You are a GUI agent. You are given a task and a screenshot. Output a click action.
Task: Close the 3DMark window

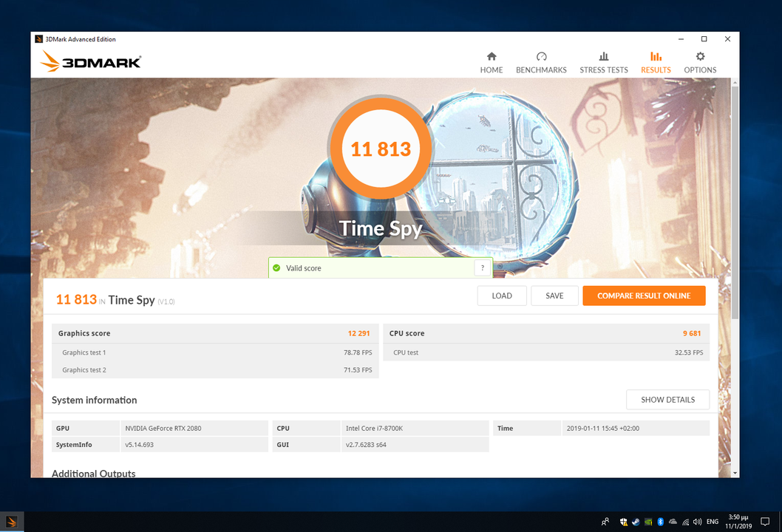[727, 39]
